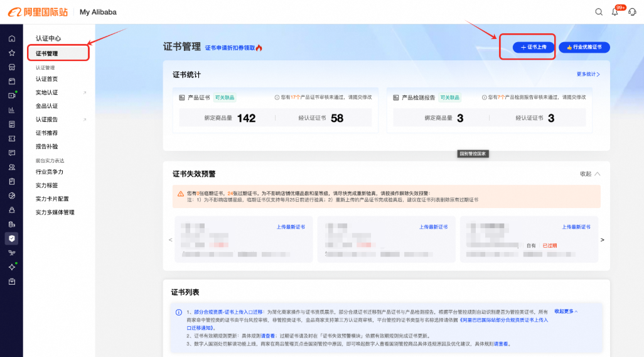
Task: Open the orders document icon below the bar chart
Action: tap(12, 124)
